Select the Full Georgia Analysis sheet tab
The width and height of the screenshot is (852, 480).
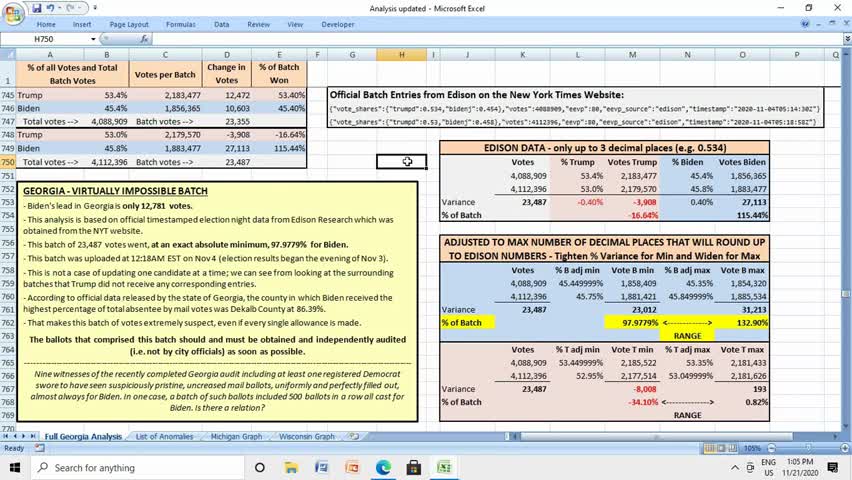click(83, 437)
